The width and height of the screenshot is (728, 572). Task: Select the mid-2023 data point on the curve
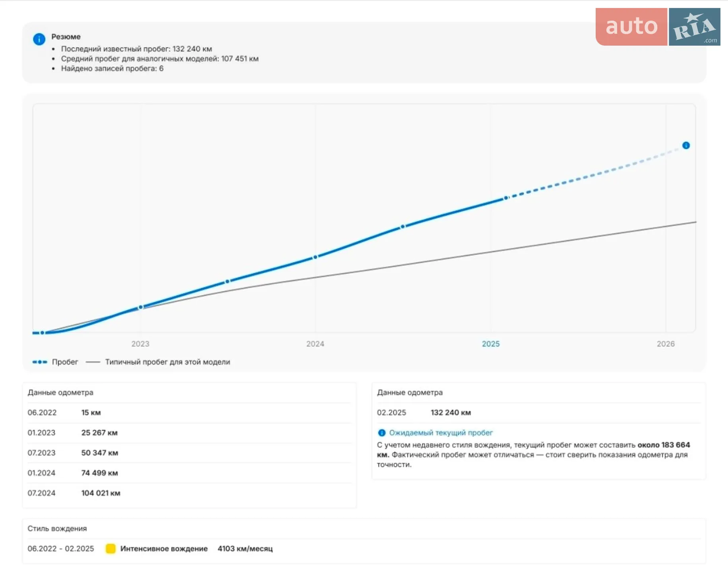[x=227, y=281]
